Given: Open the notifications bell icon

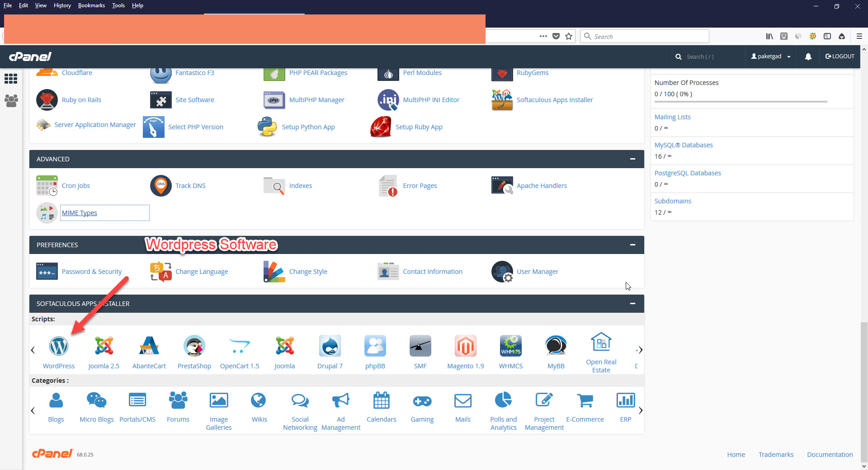Looking at the screenshot, I should (x=808, y=56).
